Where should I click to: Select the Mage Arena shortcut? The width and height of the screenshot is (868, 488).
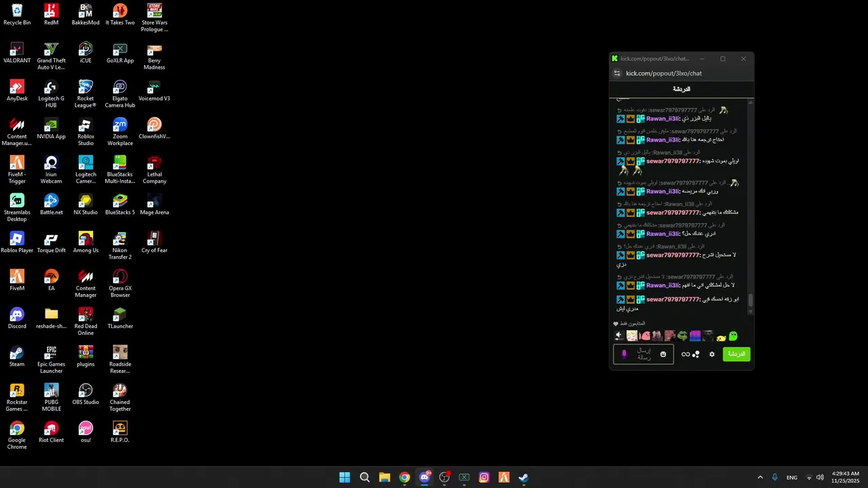tap(154, 205)
